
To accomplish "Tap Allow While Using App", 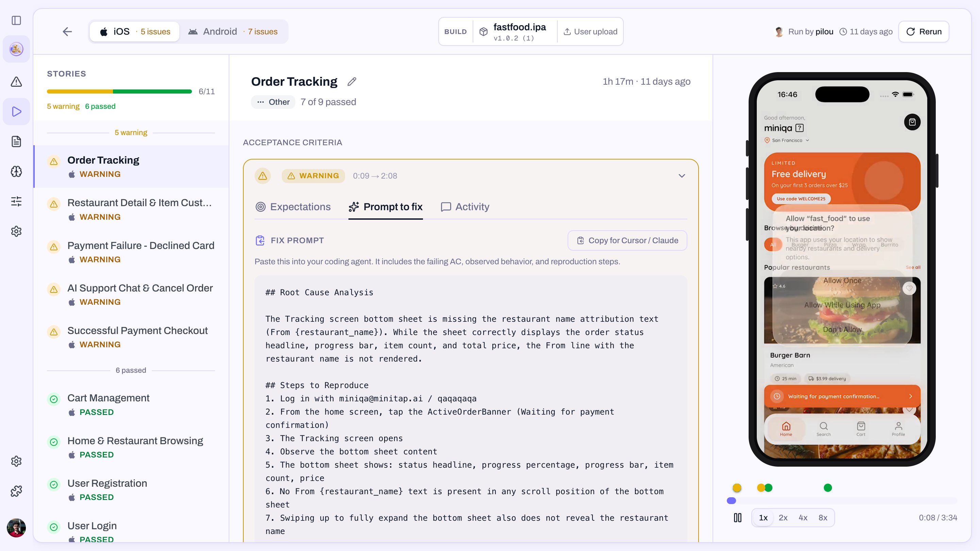I will [x=842, y=305].
